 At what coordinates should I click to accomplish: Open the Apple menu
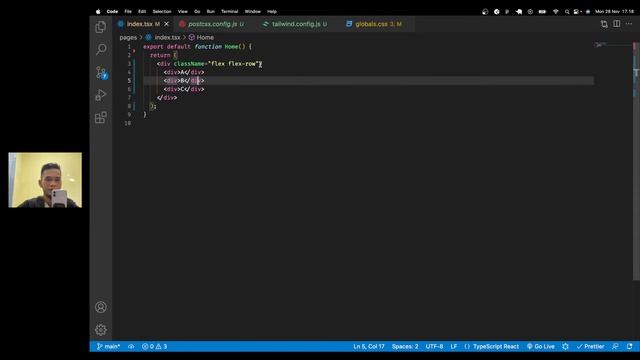pyautogui.click(x=98, y=11)
